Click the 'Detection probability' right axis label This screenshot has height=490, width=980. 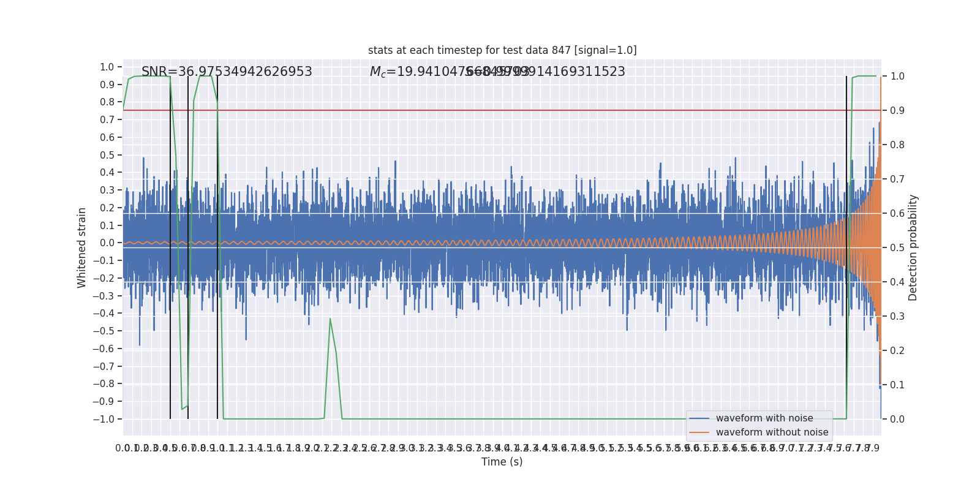pos(913,247)
